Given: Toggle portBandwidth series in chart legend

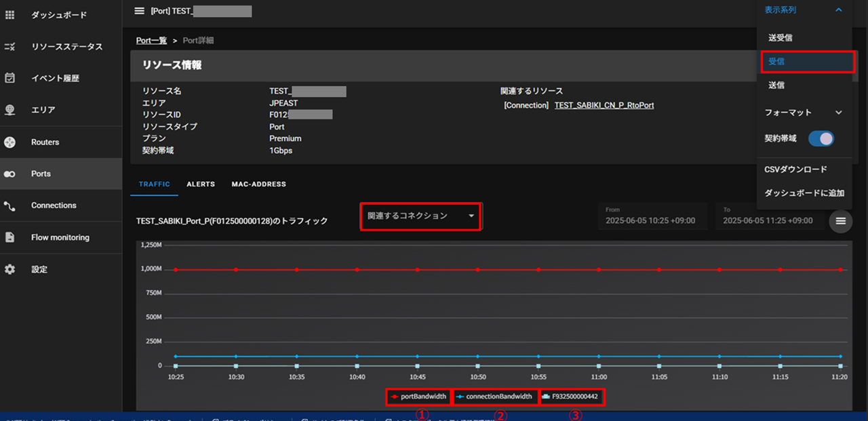Looking at the screenshot, I should pos(418,396).
